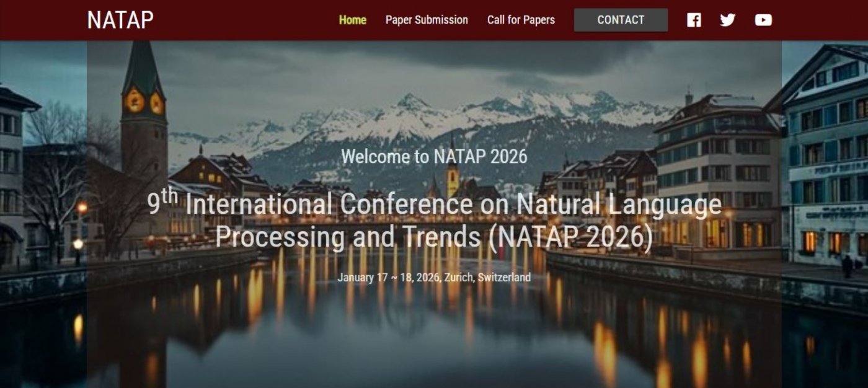Click the NATAP site logo

click(120, 20)
